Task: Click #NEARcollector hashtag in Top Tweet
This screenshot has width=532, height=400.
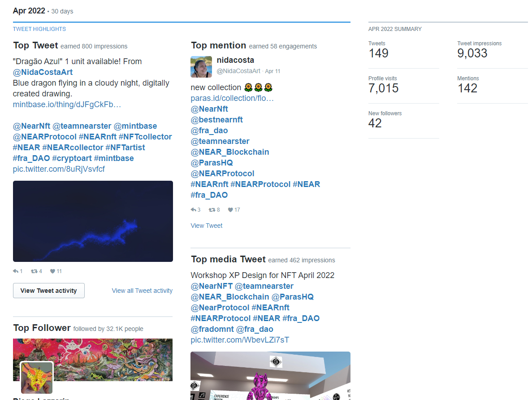Action: pyautogui.click(x=73, y=148)
